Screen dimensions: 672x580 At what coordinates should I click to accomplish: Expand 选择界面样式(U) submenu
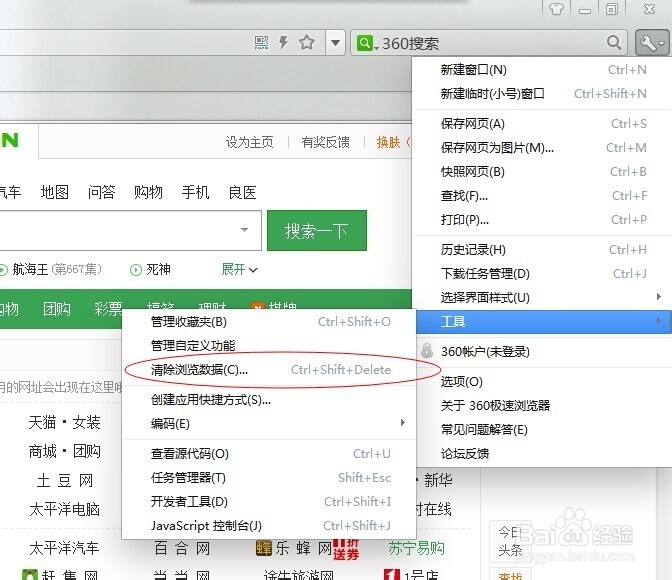pos(543,298)
